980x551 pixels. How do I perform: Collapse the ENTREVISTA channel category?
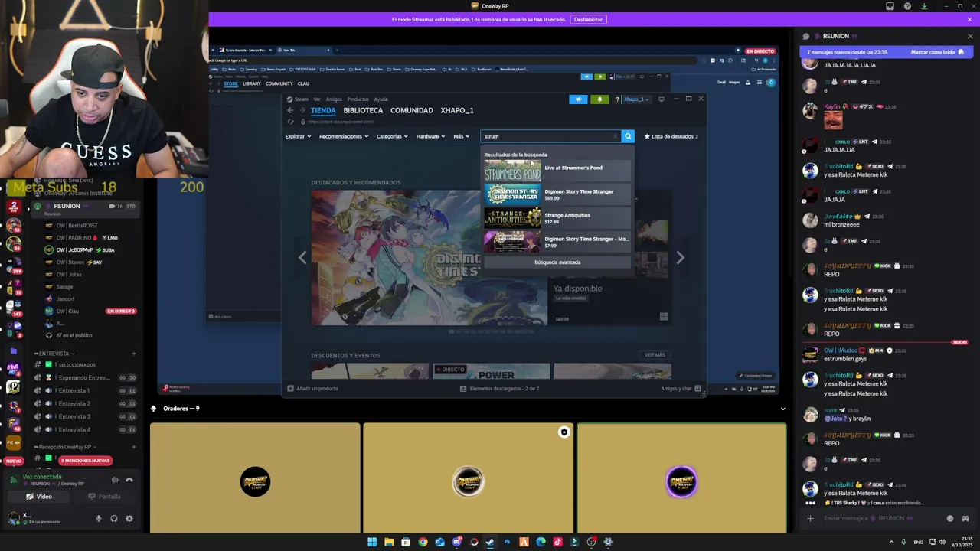(x=53, y=354)
